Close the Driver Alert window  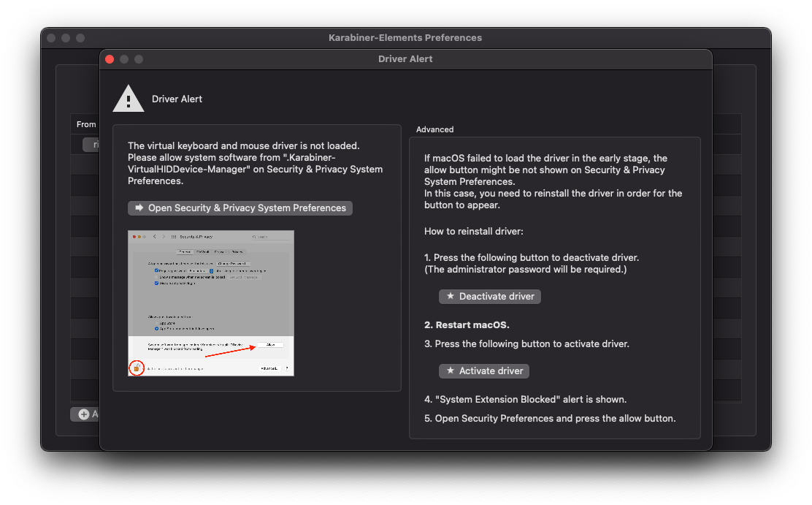coord(110,59)
